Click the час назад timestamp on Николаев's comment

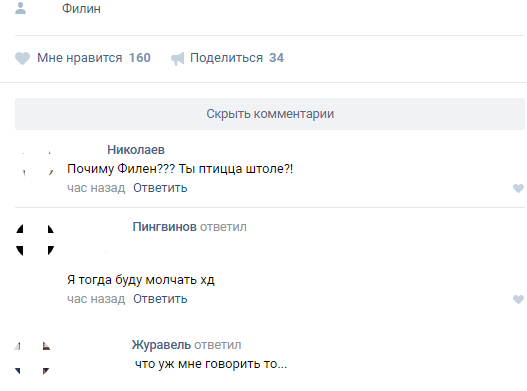click(96, 188)
